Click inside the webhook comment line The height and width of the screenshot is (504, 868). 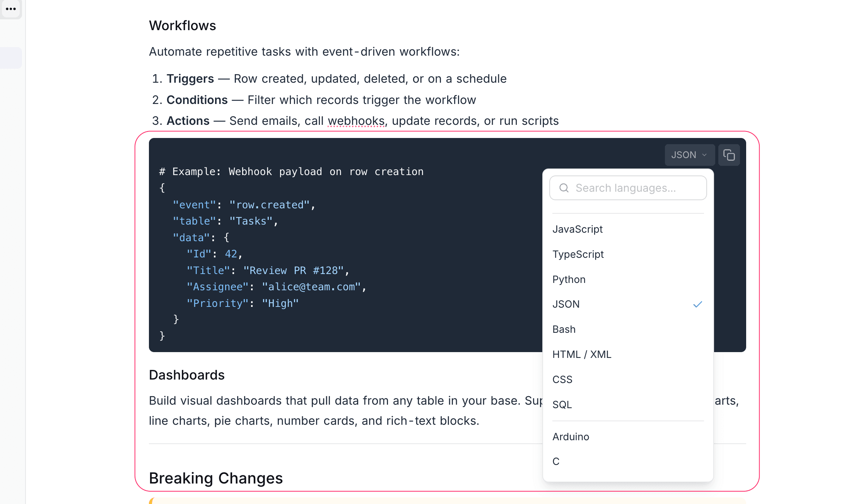[x=291, y=172]
